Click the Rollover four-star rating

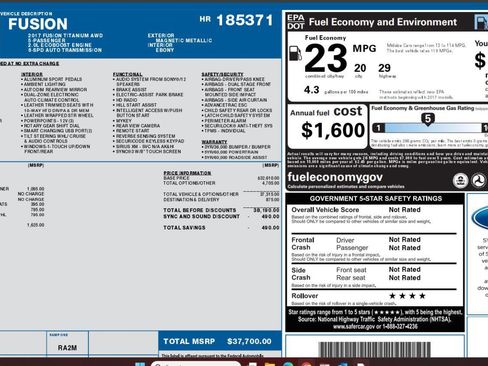(x=407, y=296)
